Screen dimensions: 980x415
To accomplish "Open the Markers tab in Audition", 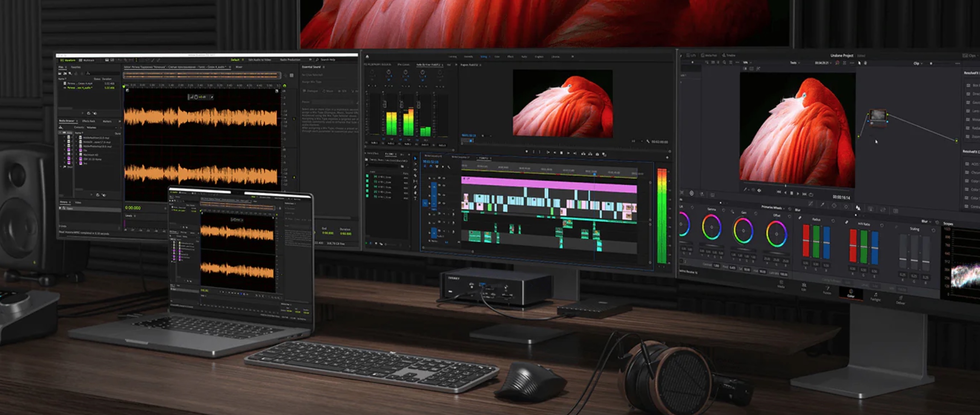I will point(107,121).
